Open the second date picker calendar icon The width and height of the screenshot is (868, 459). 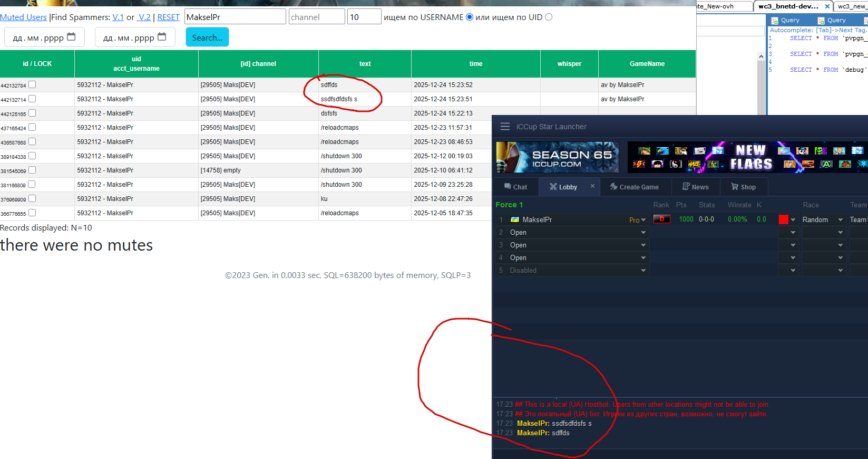[x=162, y=37]
